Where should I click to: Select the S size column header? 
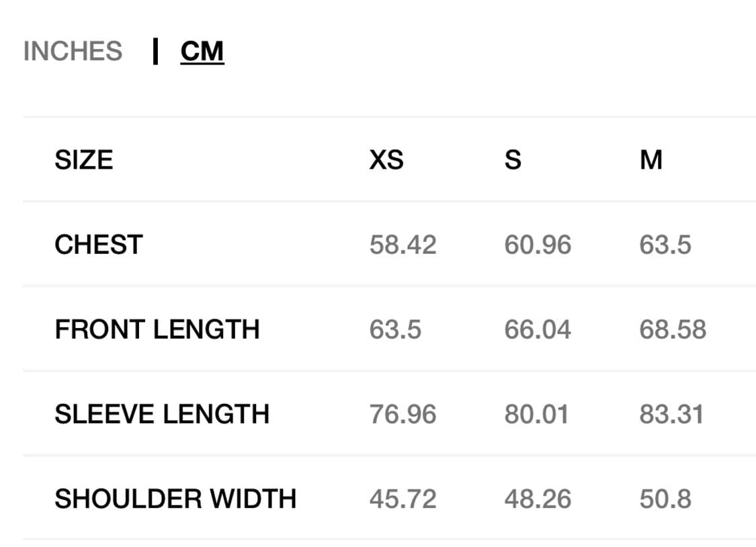coord(513,160)
